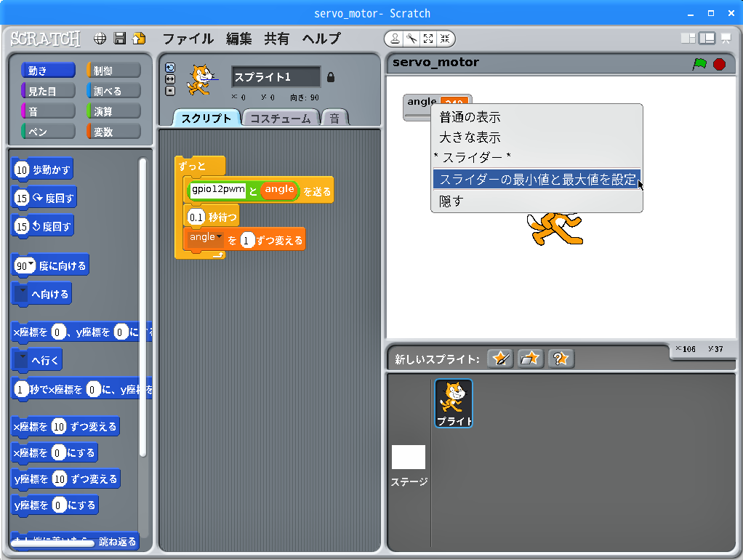Viewport: 743px width, 560px height.
Task: Click the 0.1 value in 秒待つ block
Action: click(x=196, y=217)
